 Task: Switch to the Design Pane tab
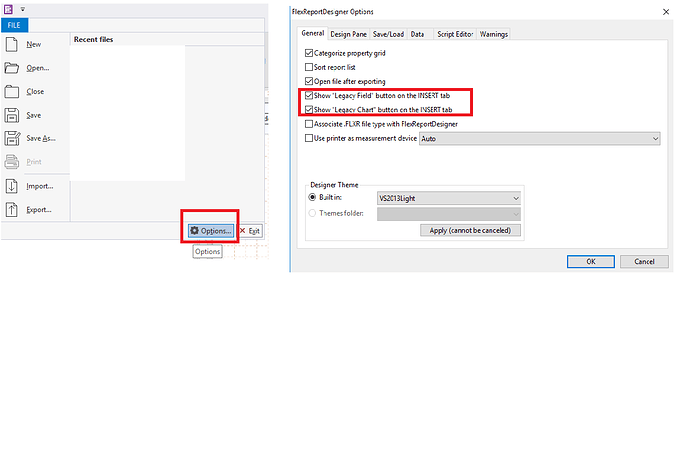pyautogui.click(x=349, y=34)
